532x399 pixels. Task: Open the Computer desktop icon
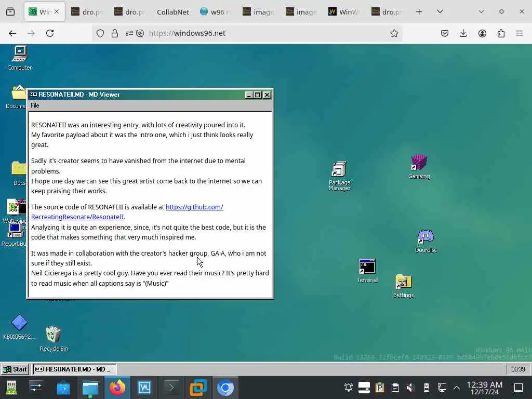(x=19, y=58)
